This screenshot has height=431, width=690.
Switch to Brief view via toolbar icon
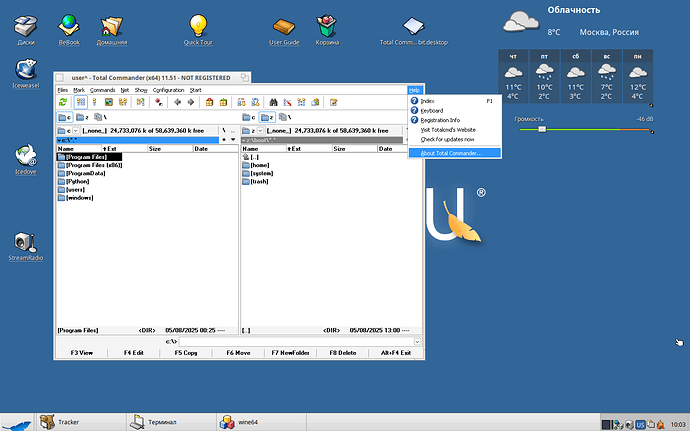81,102
